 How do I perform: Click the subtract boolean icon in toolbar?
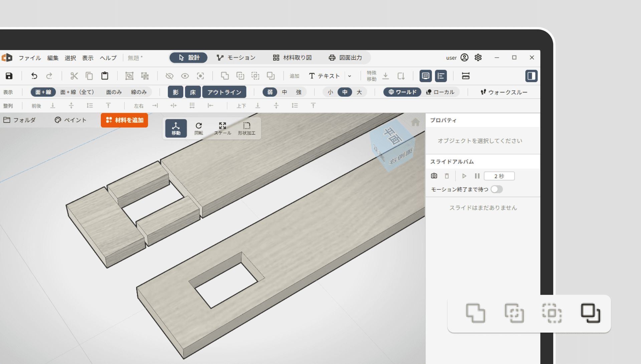[271, 76]
